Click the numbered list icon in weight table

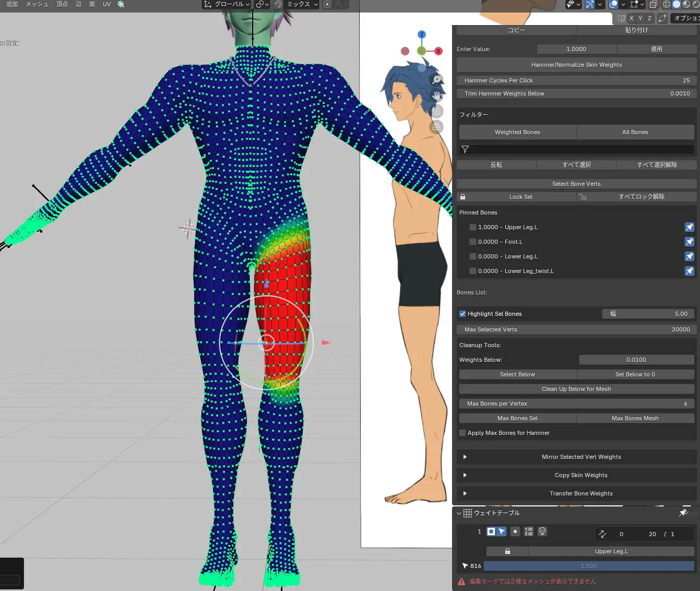pyautogui.click(x=529, y=531)
